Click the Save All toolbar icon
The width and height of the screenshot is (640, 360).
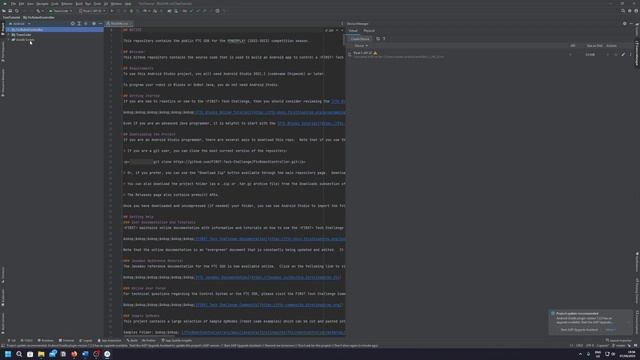click(x=10, y=11)
